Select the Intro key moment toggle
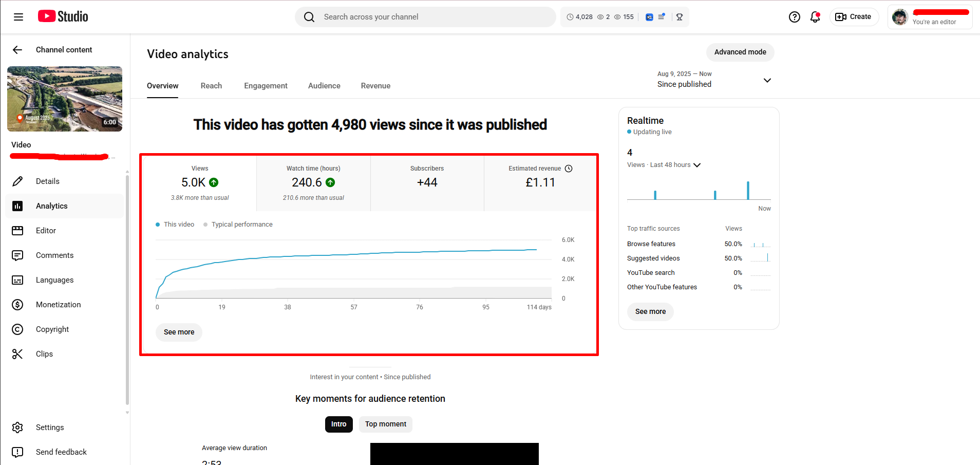The height and width of the screenshot is (465, 980). pyautogui.click(x=338, y=424)
